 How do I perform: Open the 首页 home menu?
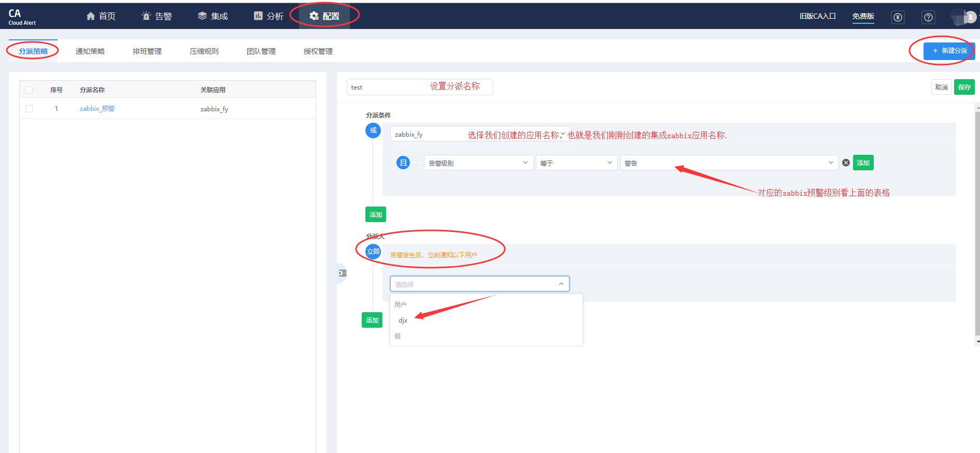pyautogui.click(x=101, y=16)
